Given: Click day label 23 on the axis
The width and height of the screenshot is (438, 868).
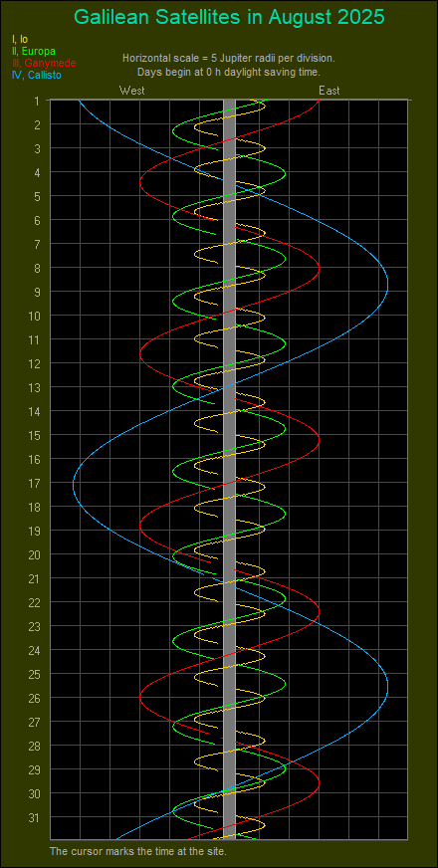Looking at the screenshot, I should [34, 626].
